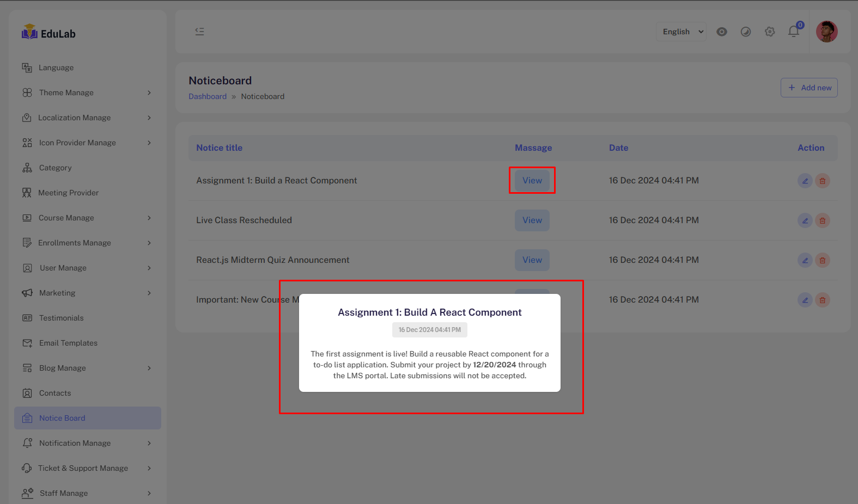Click the eye visibility icon in header
Image resolution: width=858 pixels, height=504 pixels.
721,32
